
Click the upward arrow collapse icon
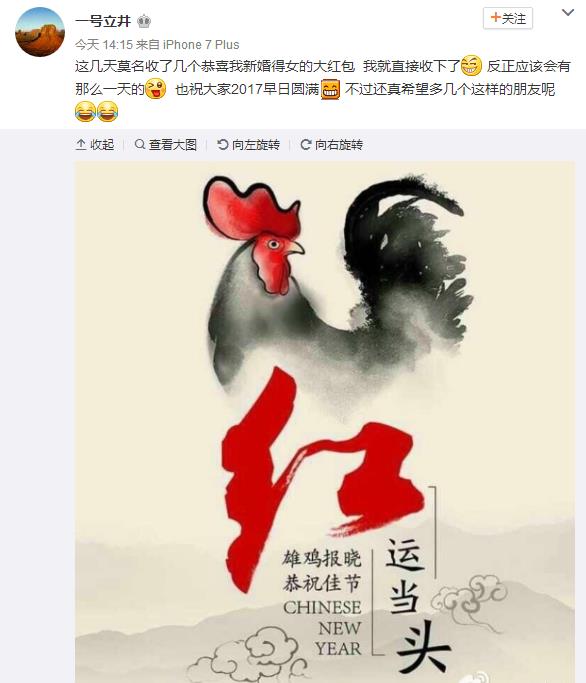[81, 145]
